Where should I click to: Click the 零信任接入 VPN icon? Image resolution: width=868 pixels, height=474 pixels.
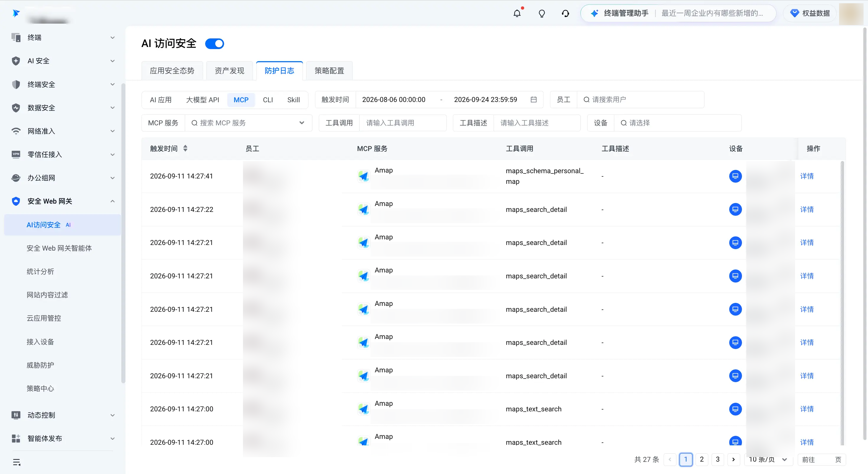click(16, 155)
